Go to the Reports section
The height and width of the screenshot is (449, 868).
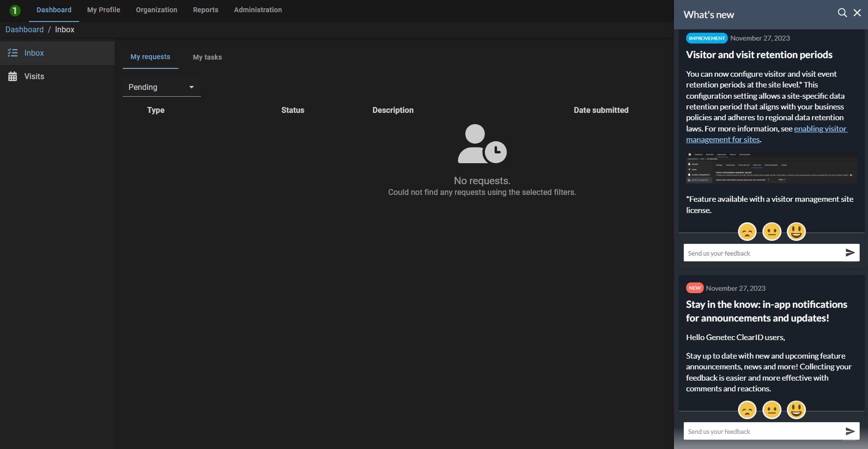click(205, 10)
